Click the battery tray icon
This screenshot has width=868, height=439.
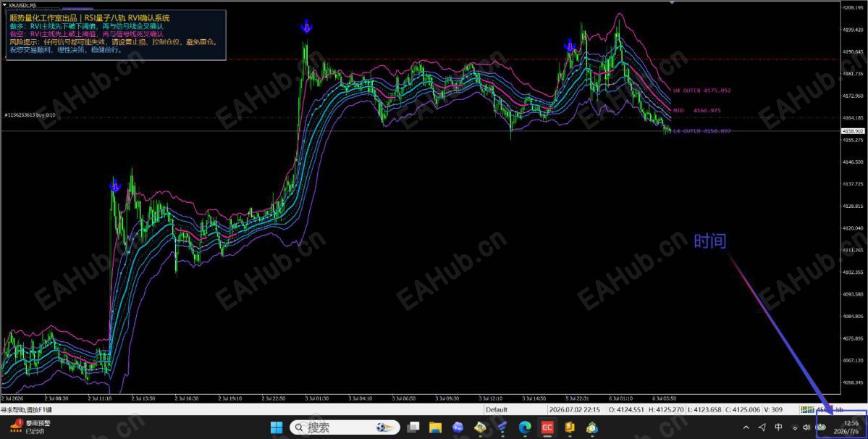pos(822,428)
